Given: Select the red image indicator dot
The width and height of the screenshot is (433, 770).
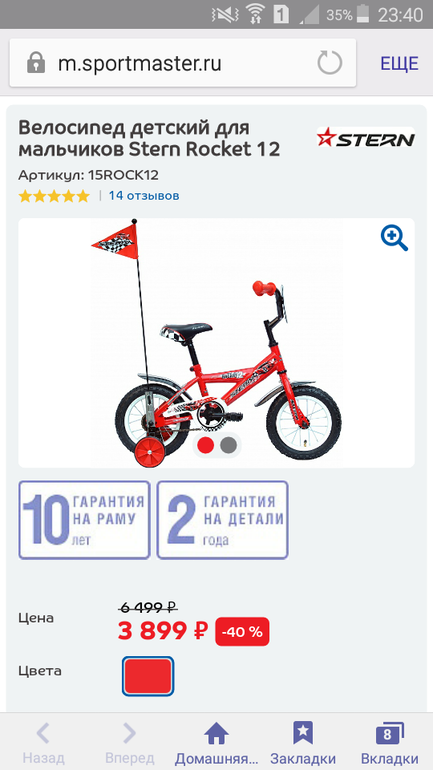Looking at the screenshot, I should point(205,445).
